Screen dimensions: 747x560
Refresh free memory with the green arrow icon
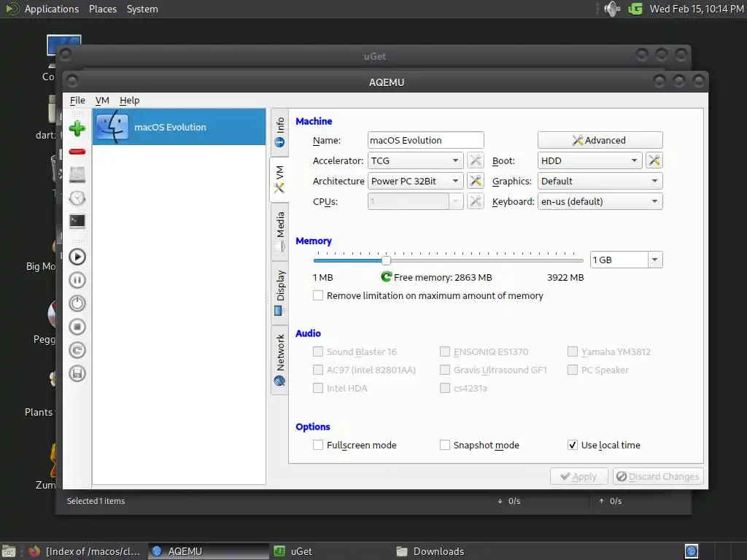click(386, 276)
